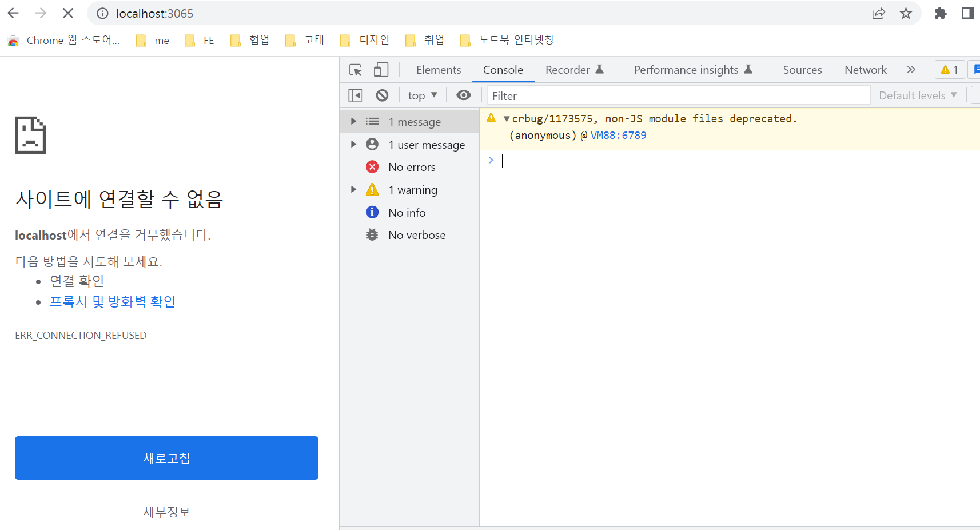980x530 pixels.
Task: Switch to the Sources tab
Action: (x=802, y=70)
